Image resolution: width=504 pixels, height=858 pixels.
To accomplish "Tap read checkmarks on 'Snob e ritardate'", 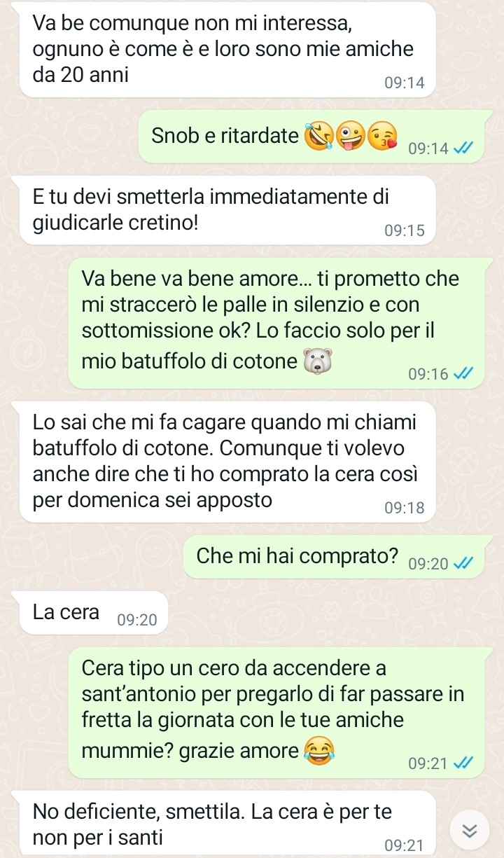I will point(463,148).
